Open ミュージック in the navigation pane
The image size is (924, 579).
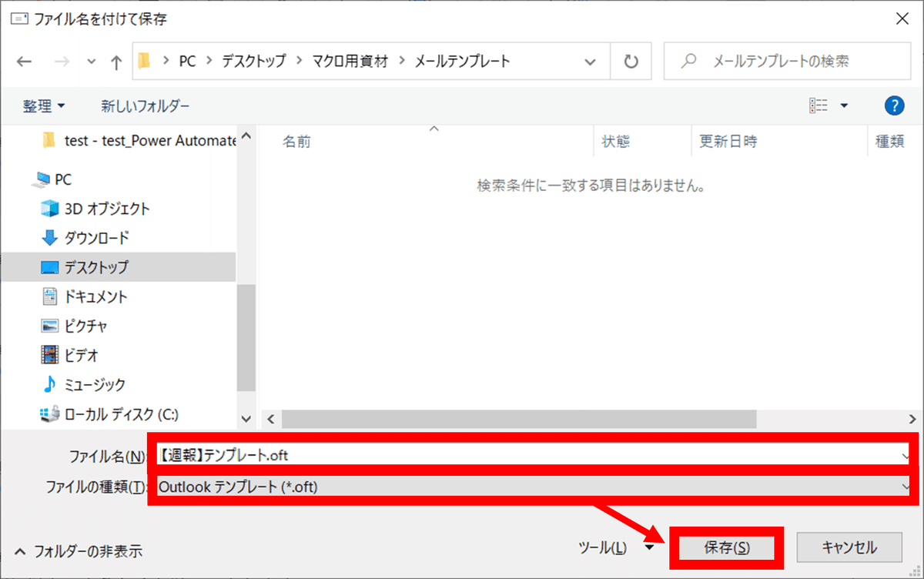click(x=95, y=384)
